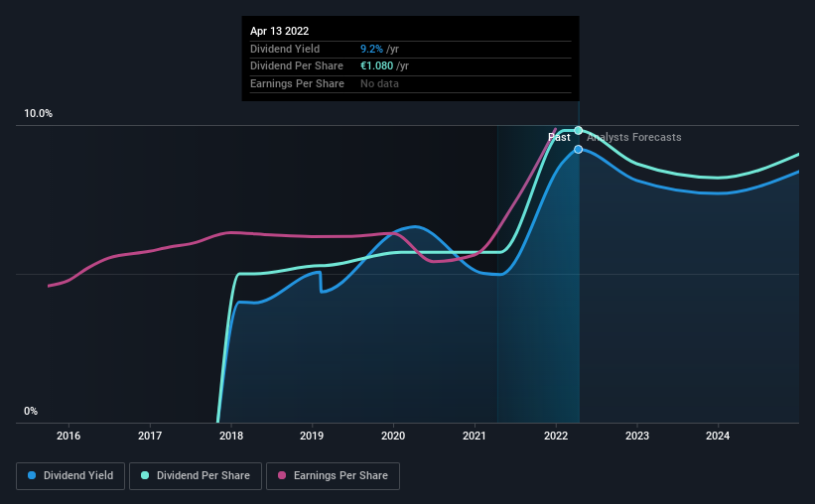Click the blue Dividend Yield legend dot
The width and height of the screenshot is (815, 504).
click(x=32, y=475)
